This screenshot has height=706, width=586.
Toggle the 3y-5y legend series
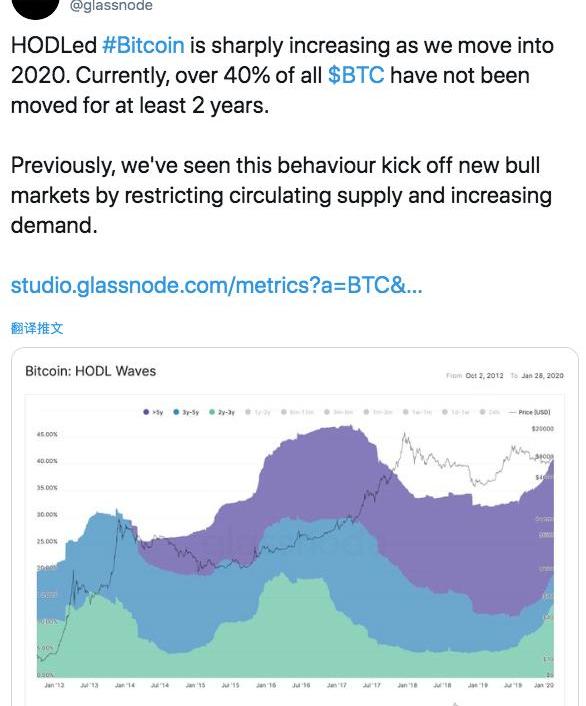tap(186, 412)
